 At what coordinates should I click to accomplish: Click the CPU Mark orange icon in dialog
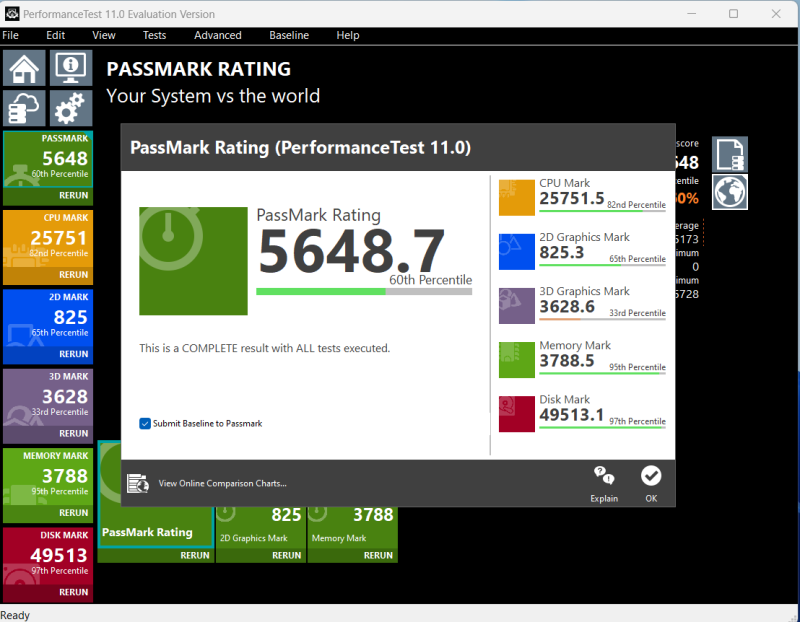point(517,197)
